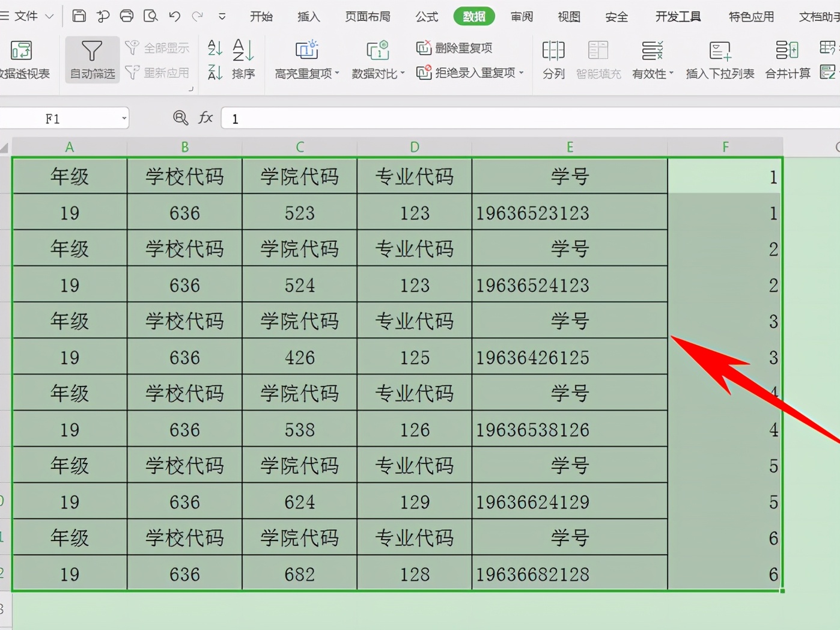Image resolution: width=840 pixels, height=630 pixels.
Task: Click the Undo arrow icon
Action: click(174, 16)
